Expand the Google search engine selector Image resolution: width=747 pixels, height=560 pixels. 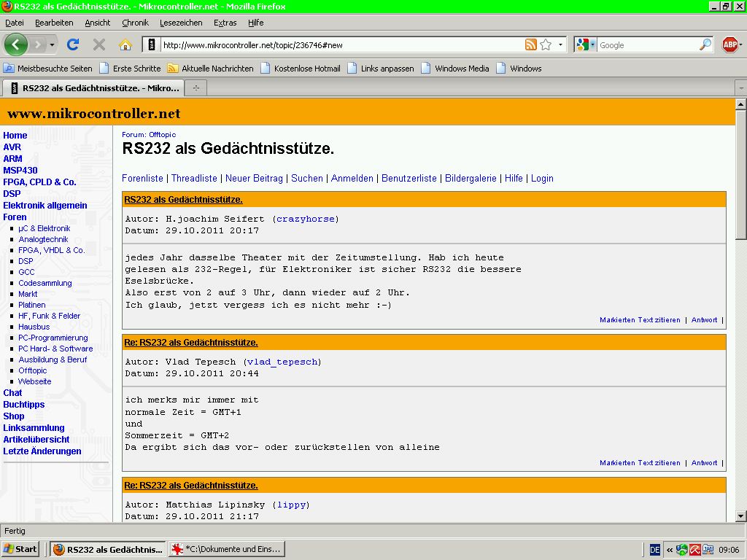tap(586, 44)
